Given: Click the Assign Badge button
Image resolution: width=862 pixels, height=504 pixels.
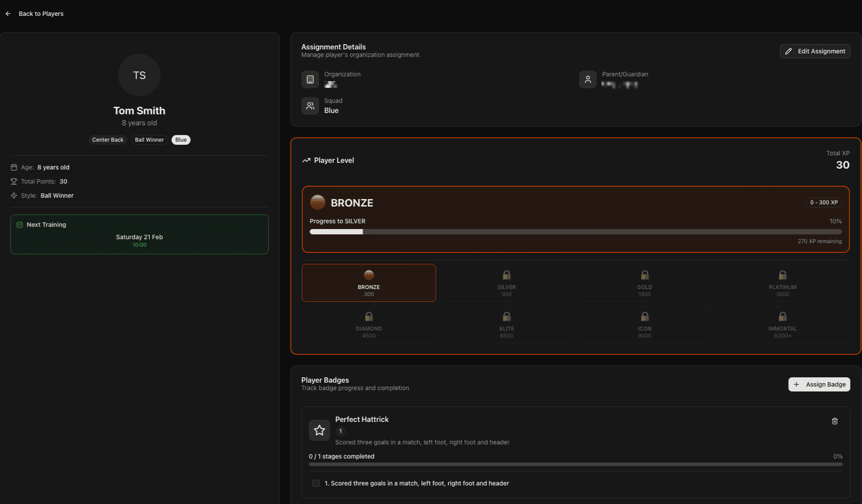Looking at the screenshot, I should point(819,384).
